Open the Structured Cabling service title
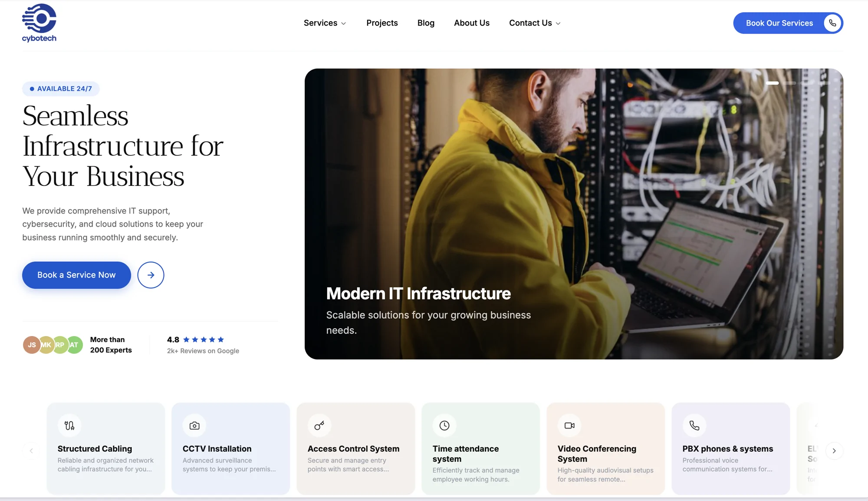The width and height of the screenshot is (868, 501). [95, 448]
